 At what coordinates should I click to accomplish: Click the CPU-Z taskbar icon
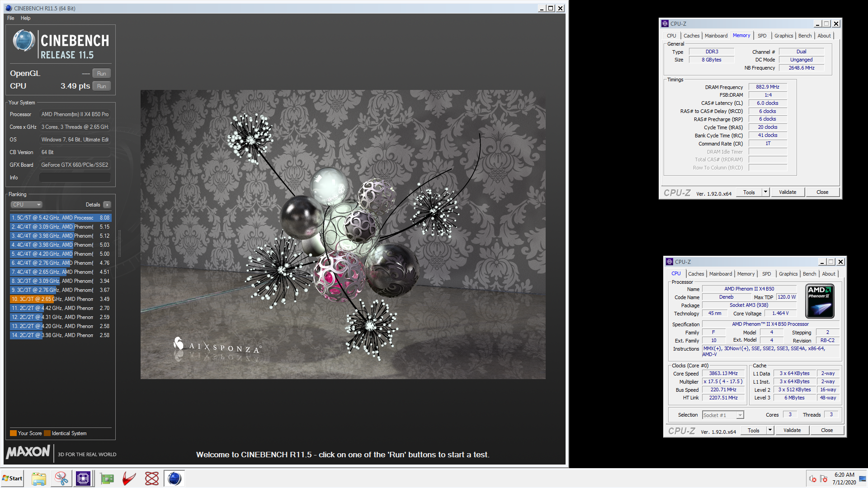pos(83,478)
